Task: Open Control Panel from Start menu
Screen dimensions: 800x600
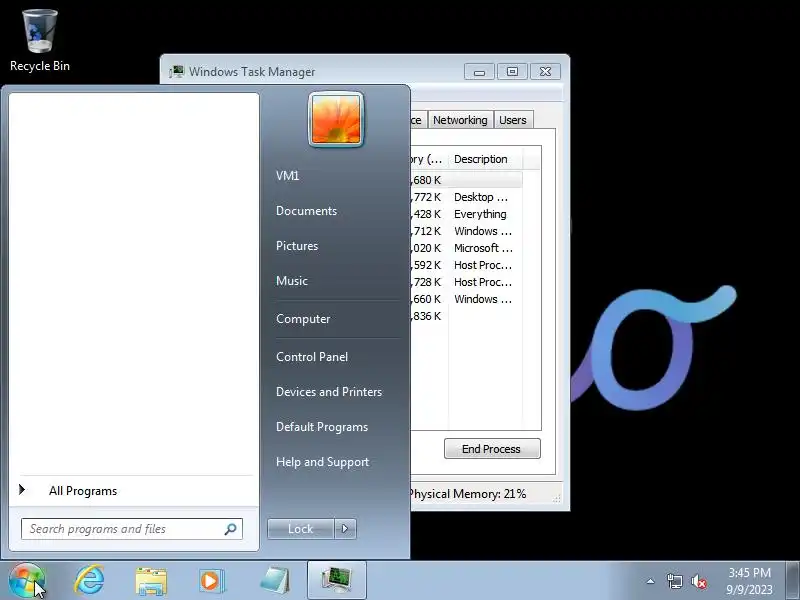Action: tap(312, 357)
